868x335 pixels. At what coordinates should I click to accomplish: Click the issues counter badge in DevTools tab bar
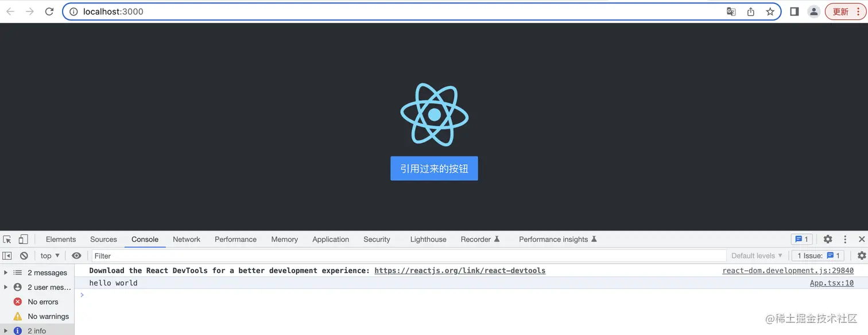tap(801, 239)
